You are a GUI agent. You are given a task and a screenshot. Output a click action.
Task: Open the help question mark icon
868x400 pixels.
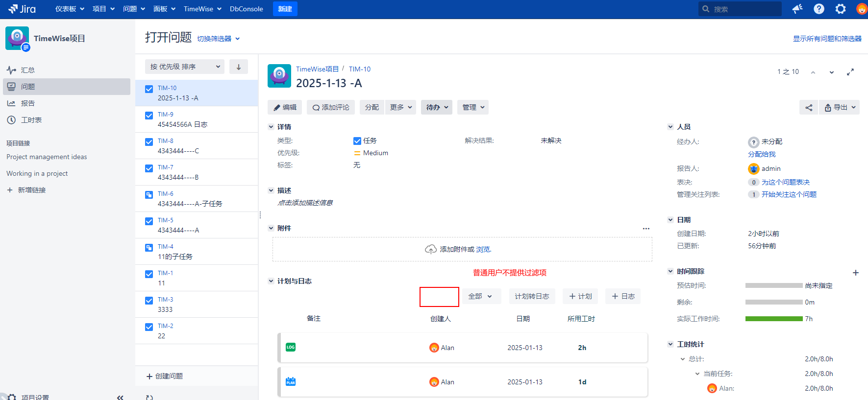[819, 9]
